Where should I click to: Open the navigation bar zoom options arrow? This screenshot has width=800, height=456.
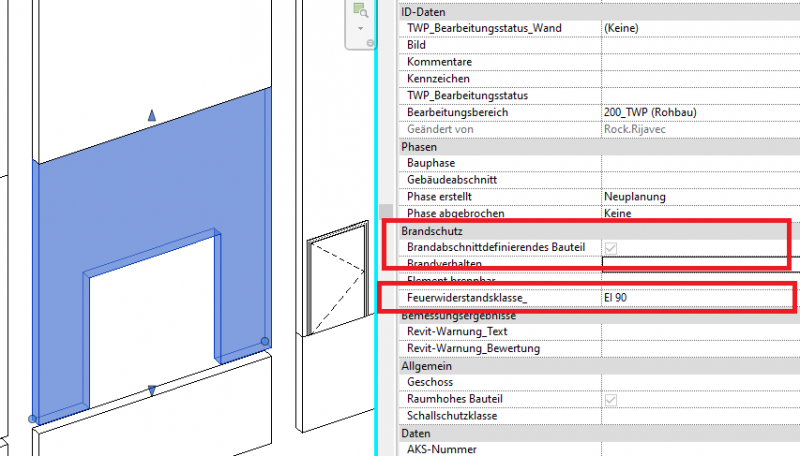[359, 28]
